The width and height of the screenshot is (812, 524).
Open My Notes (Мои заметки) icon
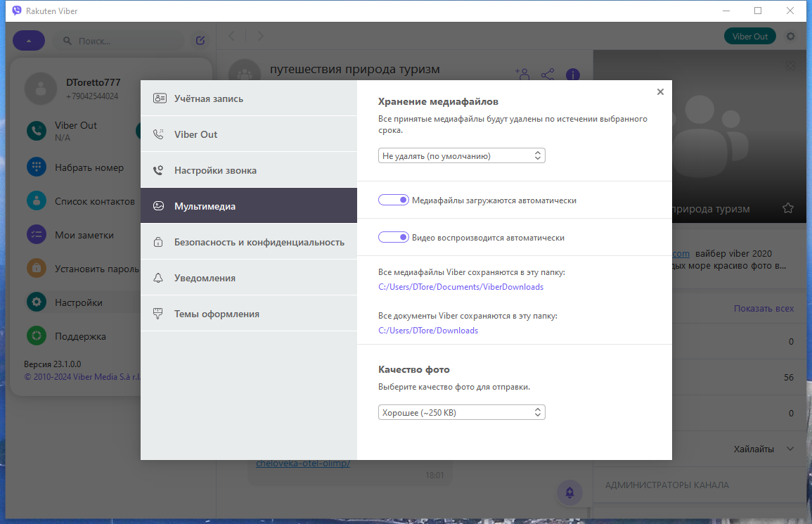pyautogui.click(x=37, y=234)
